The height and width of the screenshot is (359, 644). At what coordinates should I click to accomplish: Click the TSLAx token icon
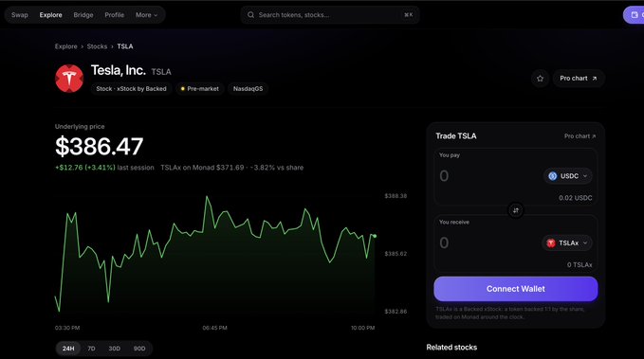(x=551, y=242)
